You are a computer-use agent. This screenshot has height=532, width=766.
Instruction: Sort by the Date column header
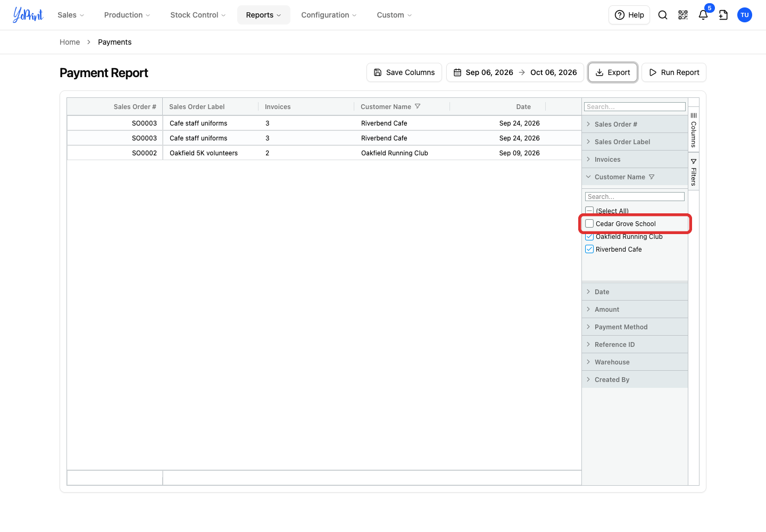[498, 106]
